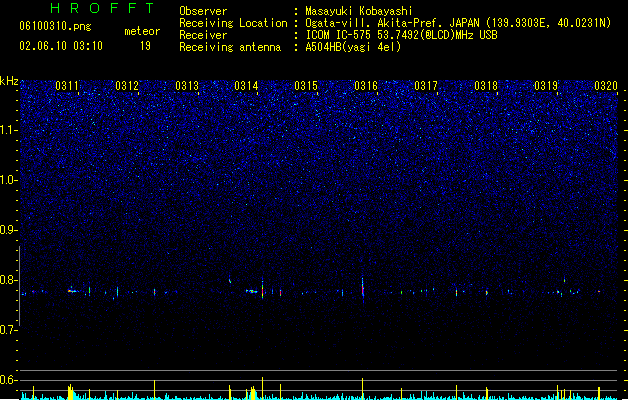Click the Observer field label
The height and width of the screenshot is (400, 629).
click(203, 11)
